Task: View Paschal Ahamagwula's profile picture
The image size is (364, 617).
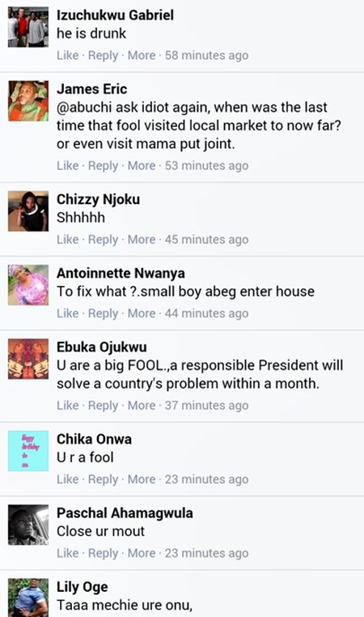Action: [x=28, y=525]
